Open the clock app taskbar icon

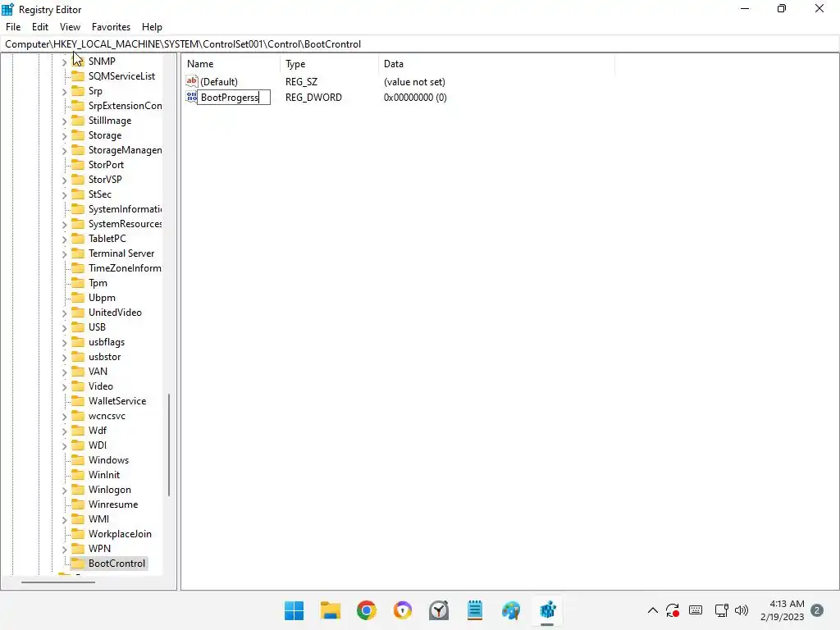(439, 610)
